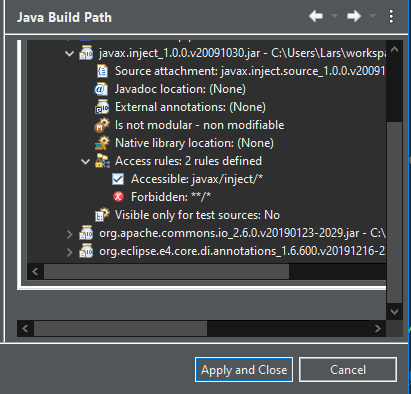411x394 pixels.
Task: Click the Cancel button
Action: (348, 370)
